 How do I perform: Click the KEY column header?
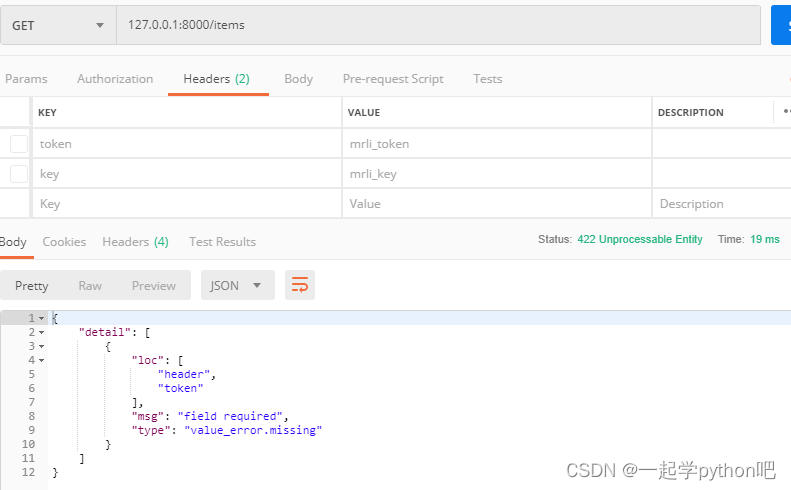47,113
